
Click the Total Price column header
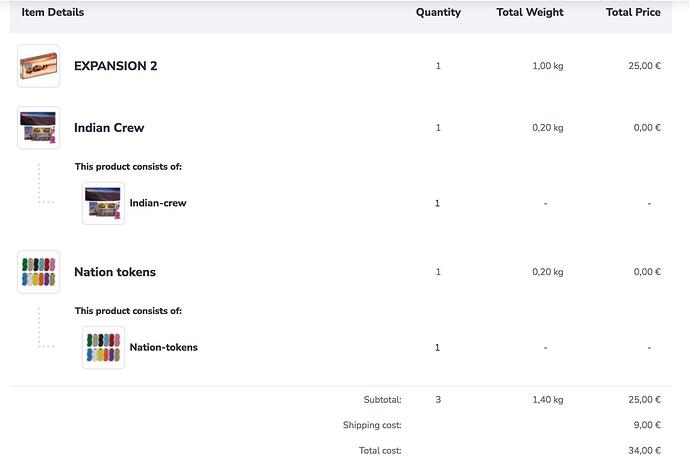[633, 12]
